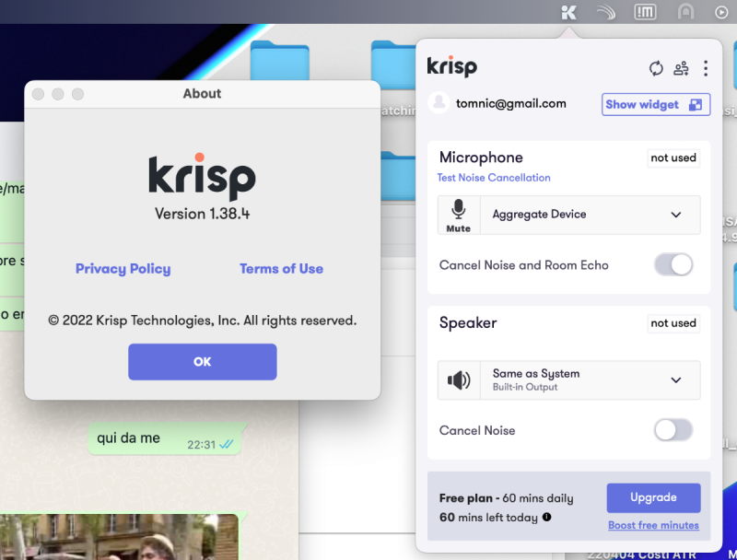
Task: Click the 60 mins left today text
Action: click(x=488, y=518)
